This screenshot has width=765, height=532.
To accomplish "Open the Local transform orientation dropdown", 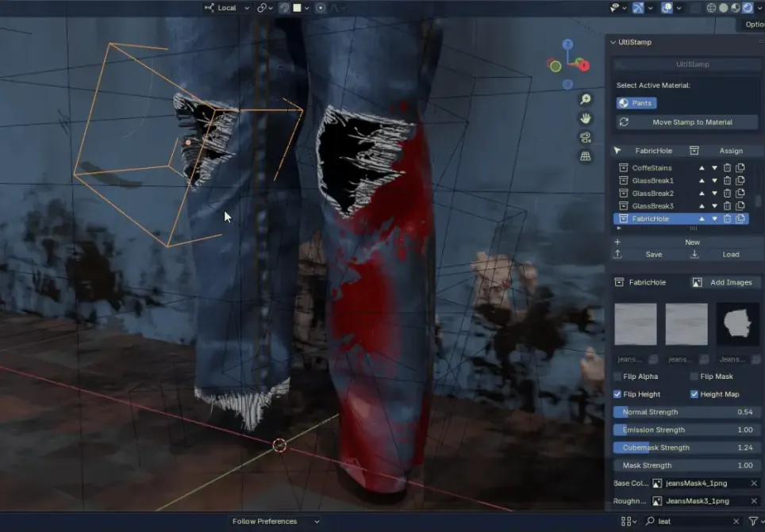I will tap(227, 8).
